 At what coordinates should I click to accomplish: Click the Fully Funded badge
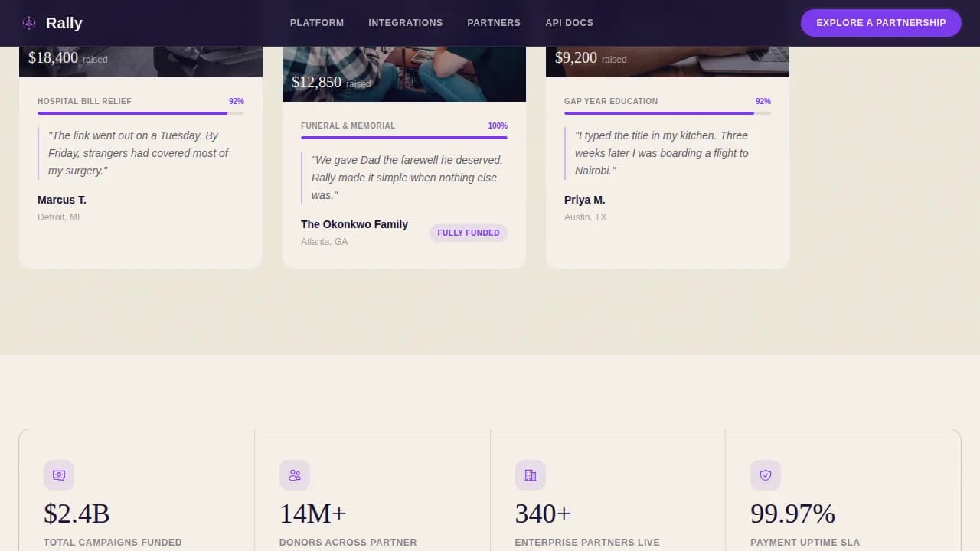click(469, 233)
